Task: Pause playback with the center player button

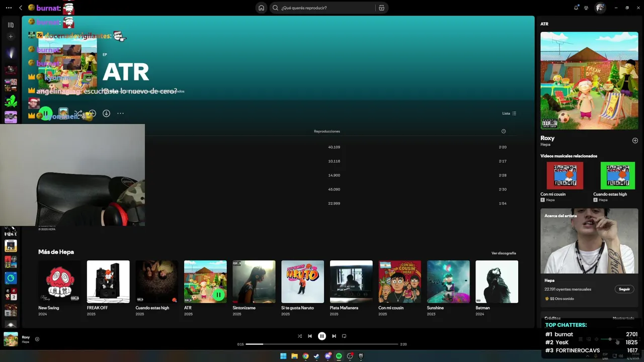Action: (322, 336)
